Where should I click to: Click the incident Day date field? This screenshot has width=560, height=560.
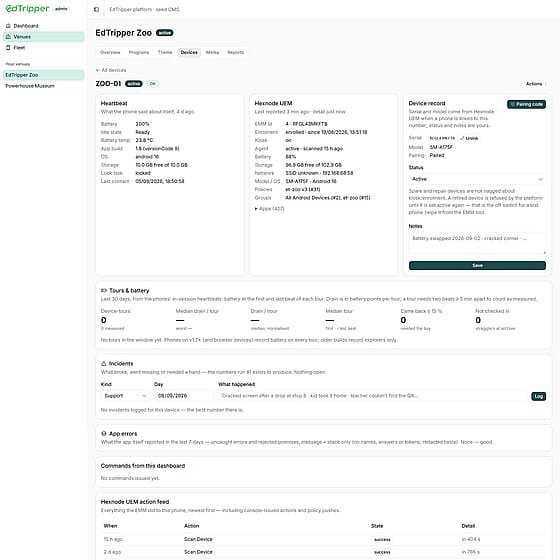coord(184,396)
